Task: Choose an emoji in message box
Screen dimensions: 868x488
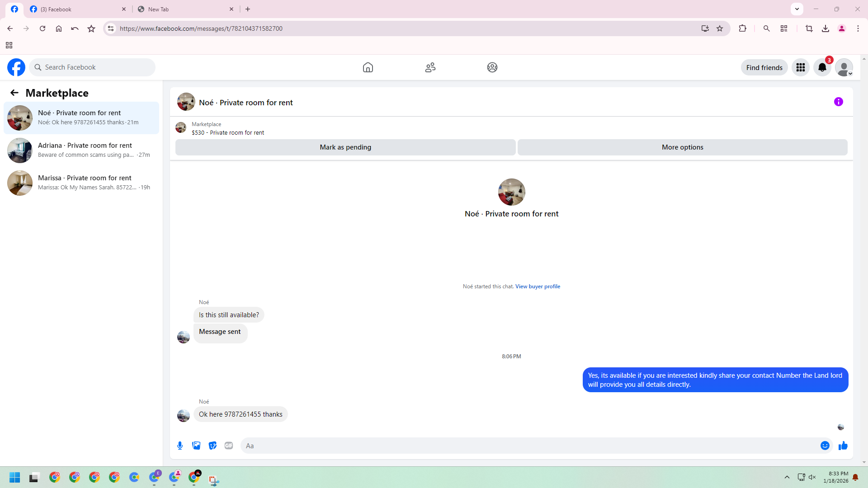Action: 825,446
